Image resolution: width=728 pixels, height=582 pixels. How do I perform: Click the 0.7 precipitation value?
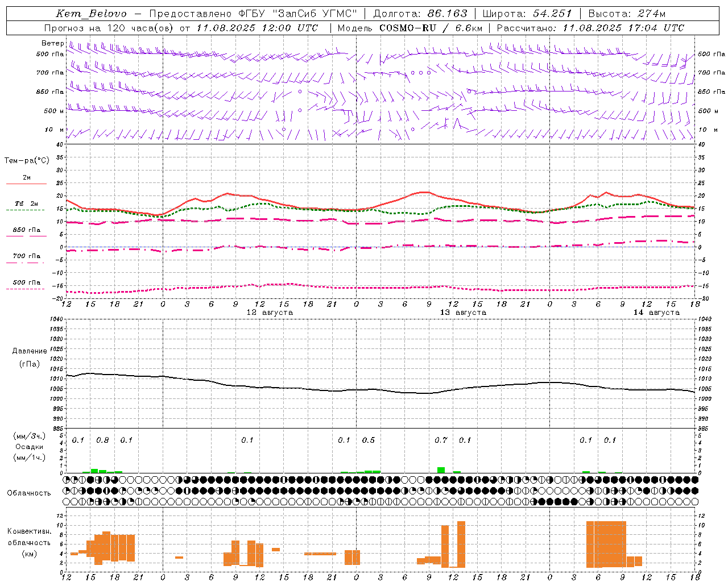click(441, 440)
